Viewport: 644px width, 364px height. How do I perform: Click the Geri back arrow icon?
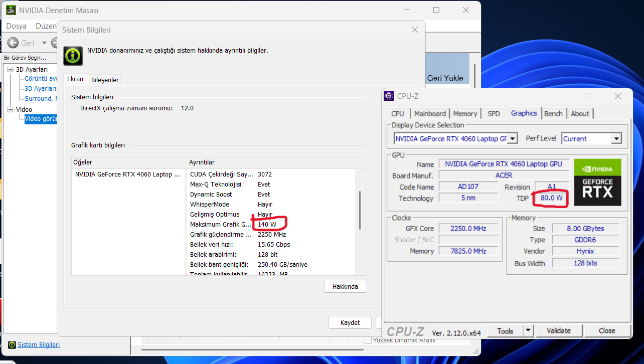click(x=13, y=43)
